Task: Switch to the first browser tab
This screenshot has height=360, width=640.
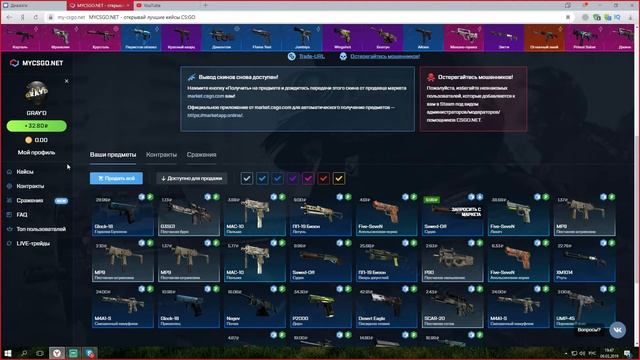Action: [x=33, y=5]
